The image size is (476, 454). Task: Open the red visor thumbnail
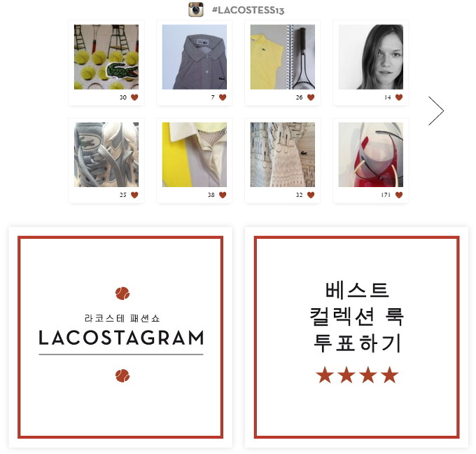click(371, 155)
